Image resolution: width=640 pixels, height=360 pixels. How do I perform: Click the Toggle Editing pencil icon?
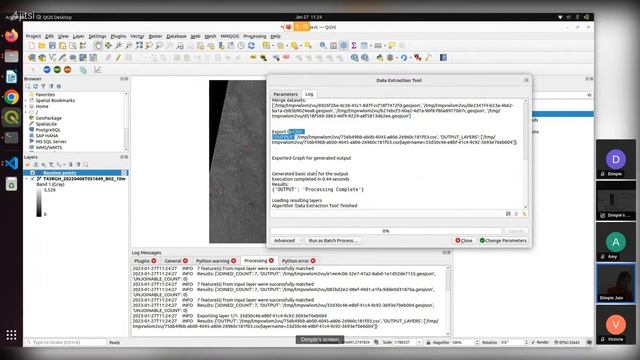click(x=118, y=58)
